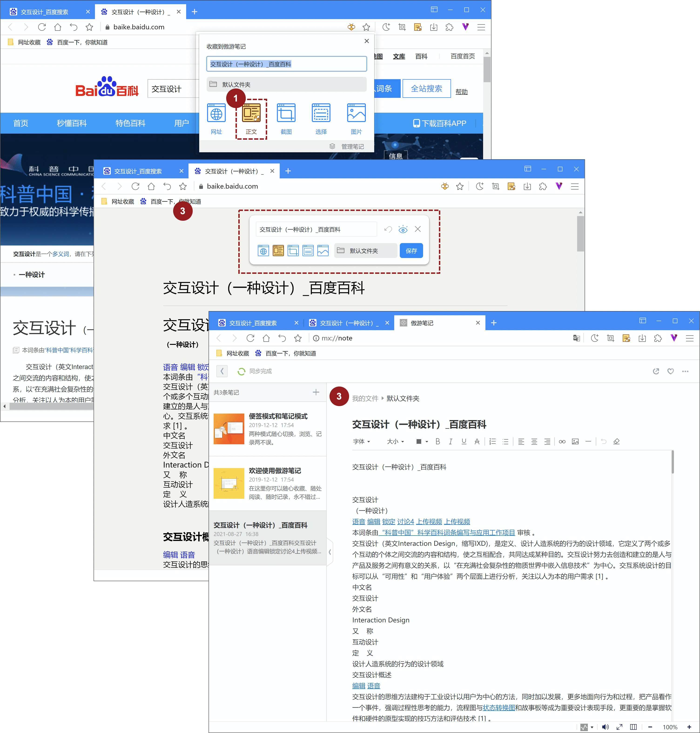700x733 pixels.
Task: Click the fullscreen arrows icon in the status bar
Action: (619, 727)
